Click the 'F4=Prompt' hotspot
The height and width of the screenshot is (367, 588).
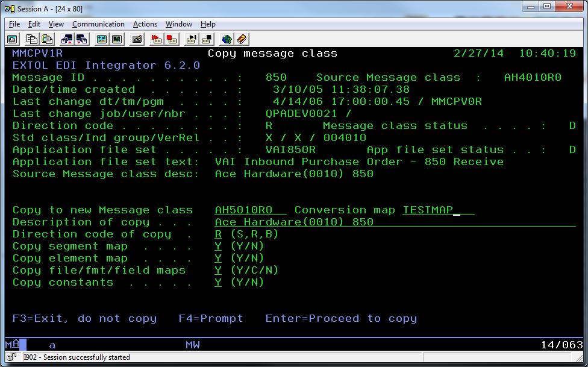211,319
